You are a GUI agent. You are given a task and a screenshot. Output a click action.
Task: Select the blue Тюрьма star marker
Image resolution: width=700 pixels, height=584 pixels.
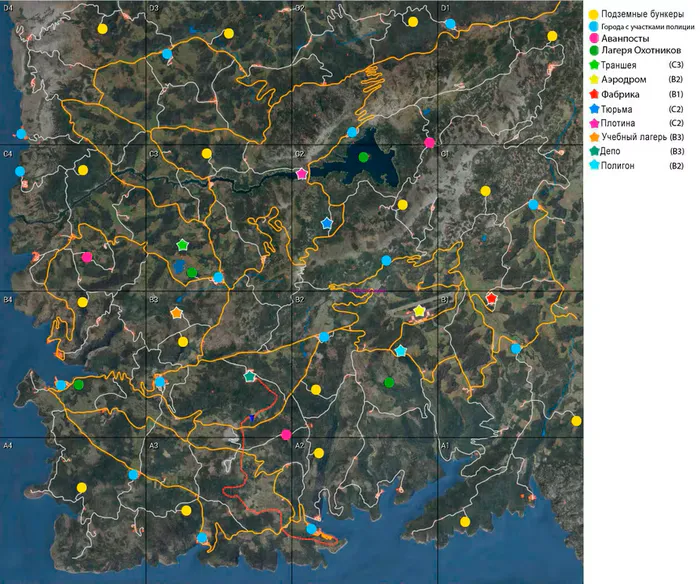point(327,223)
